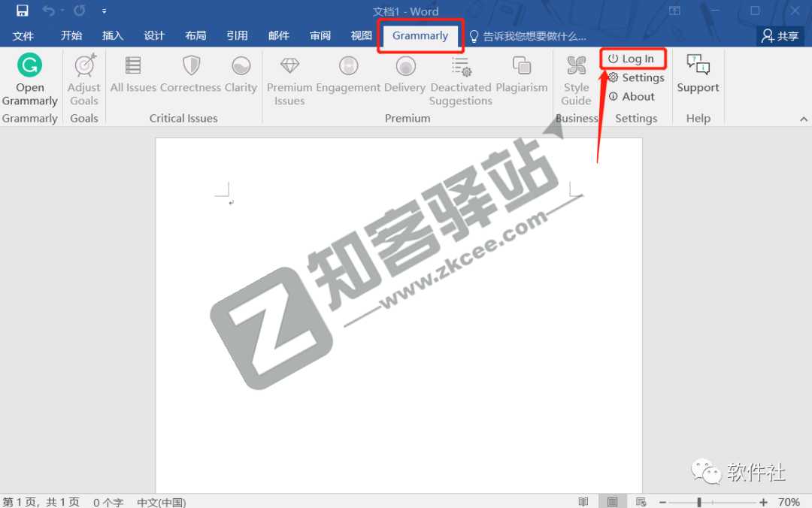Open ribbon display options button
The height and width of the screenshot is (508, 812).
[674, 11]
